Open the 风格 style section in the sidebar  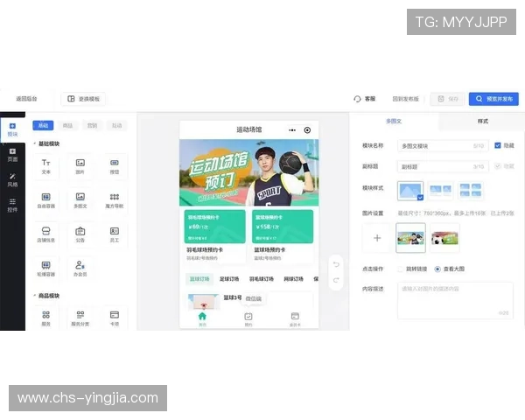click(x=12, y=180)
